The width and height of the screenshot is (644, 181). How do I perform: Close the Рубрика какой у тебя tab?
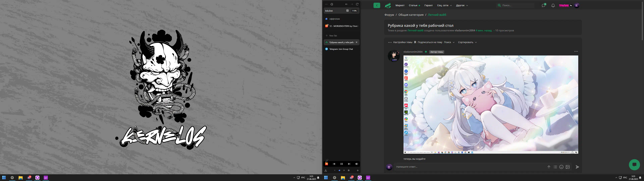(x=357, y=42)
